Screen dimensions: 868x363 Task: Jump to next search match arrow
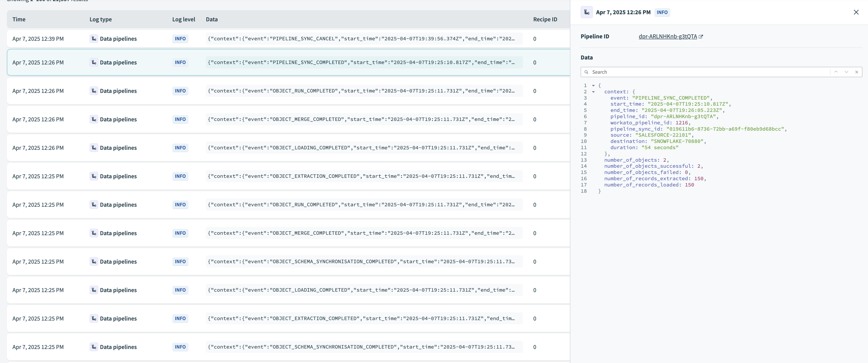coord(846,72)
